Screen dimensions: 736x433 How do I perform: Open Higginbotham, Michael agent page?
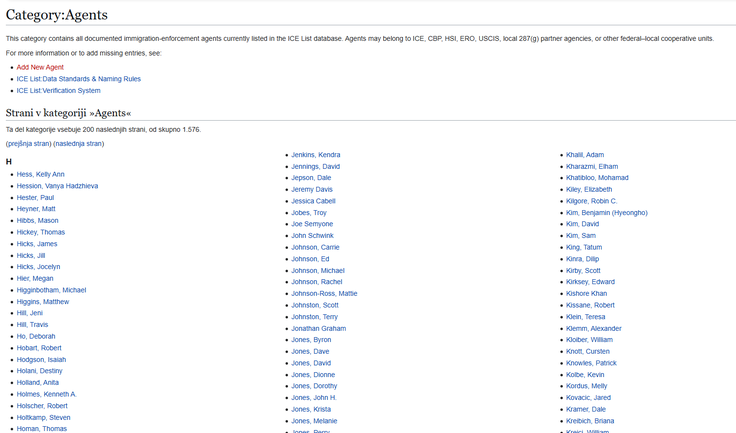click(x=51, y=290)
